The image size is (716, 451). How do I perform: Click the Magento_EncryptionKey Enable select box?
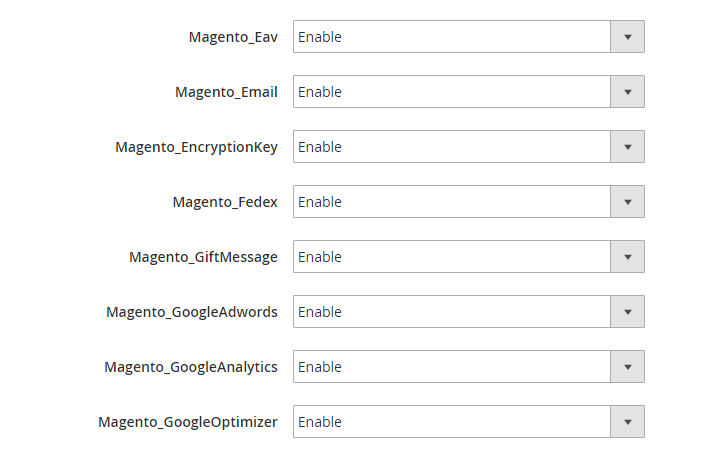tap(451, 147)
